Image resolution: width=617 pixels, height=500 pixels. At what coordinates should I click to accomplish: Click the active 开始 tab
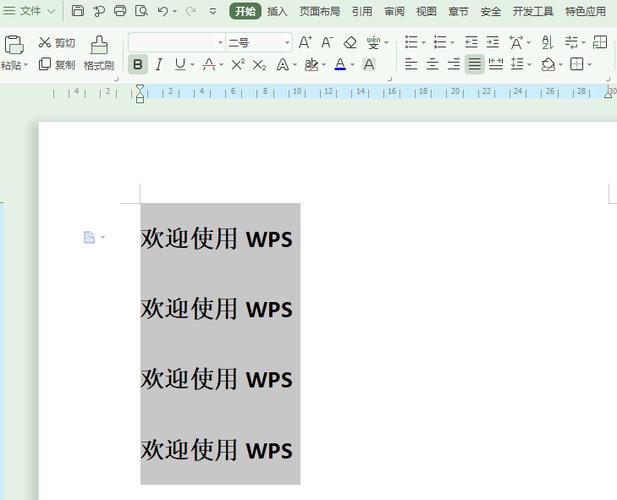245,11
